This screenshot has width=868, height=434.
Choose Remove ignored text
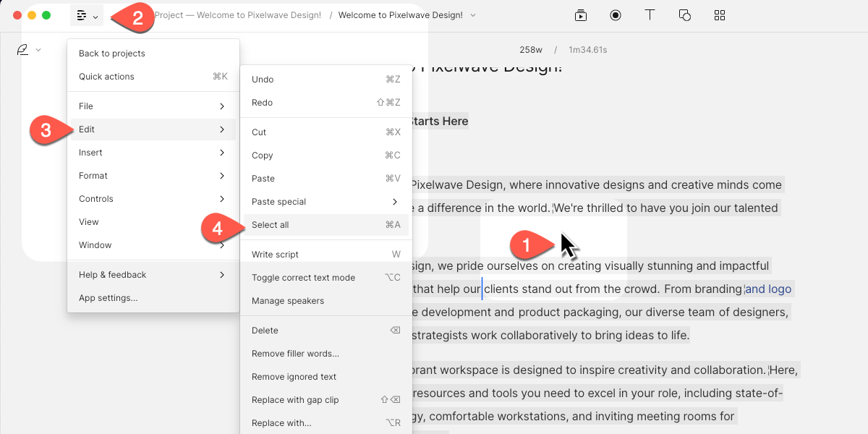(x=326, y=377)
